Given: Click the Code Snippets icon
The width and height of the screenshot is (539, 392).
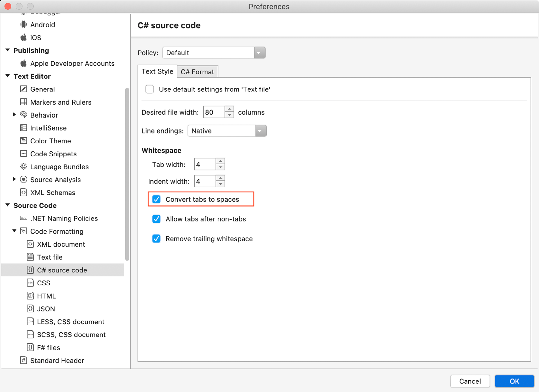Looking at the screenshot, I should [23, 154].
